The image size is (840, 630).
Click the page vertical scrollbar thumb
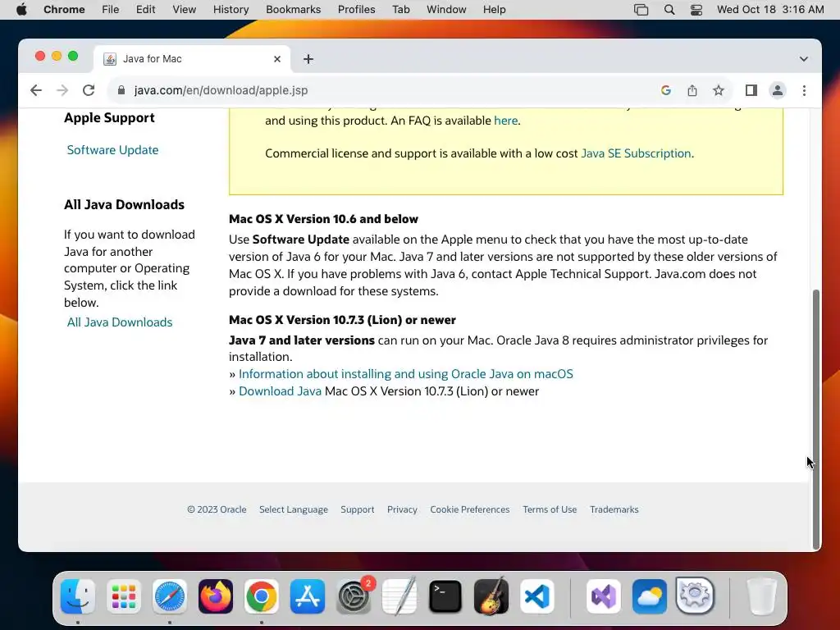click(816, 419)
